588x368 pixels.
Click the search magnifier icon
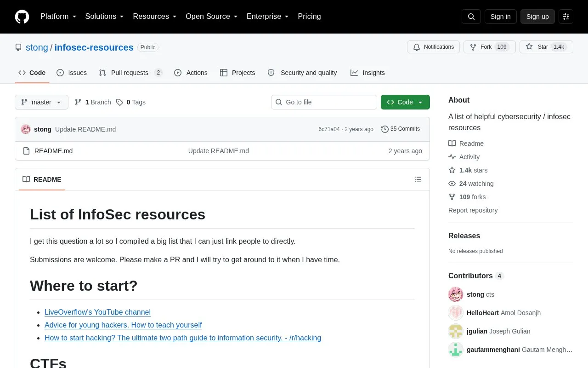[x=471, y=17]
